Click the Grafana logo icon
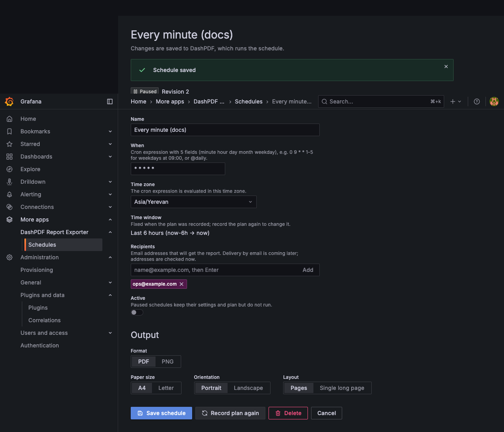 [9, 102]
